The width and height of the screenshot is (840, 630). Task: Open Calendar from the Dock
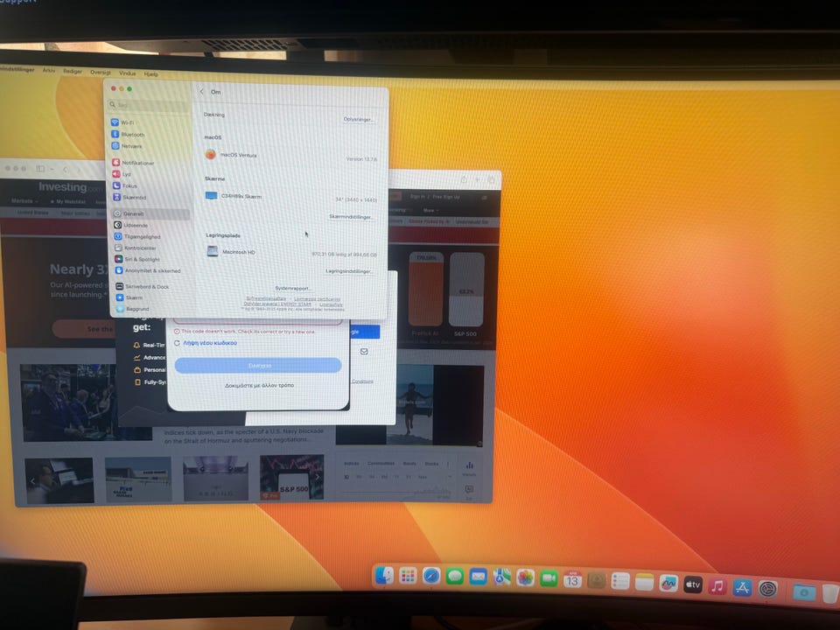pyautogui.click(x=572, y=579)
